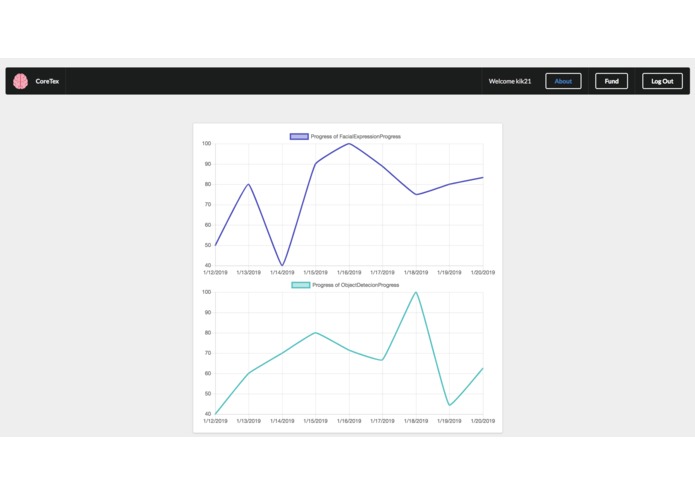Open the About page button
Screen dimensions: 695x494
(563, 81)
